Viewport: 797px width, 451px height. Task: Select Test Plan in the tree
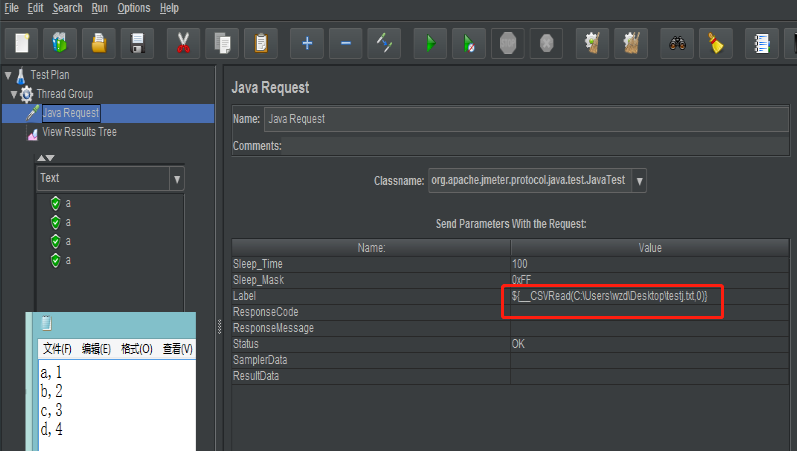[x=50, y=75]
